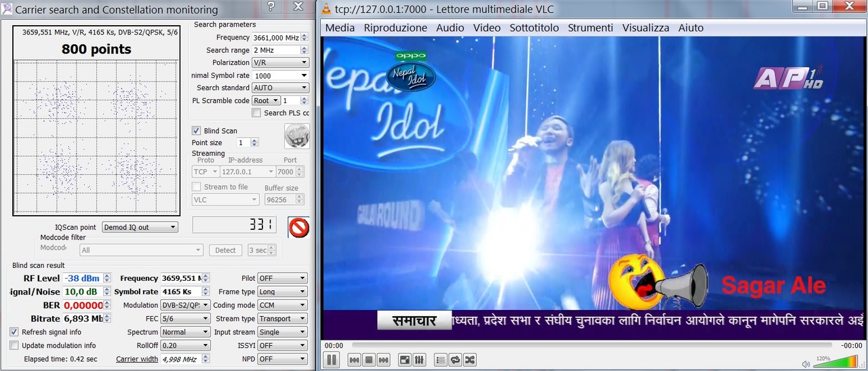Viewport: 868px width, 371px height.
Task: Open the VLC Audio menu
Action: 450,28
